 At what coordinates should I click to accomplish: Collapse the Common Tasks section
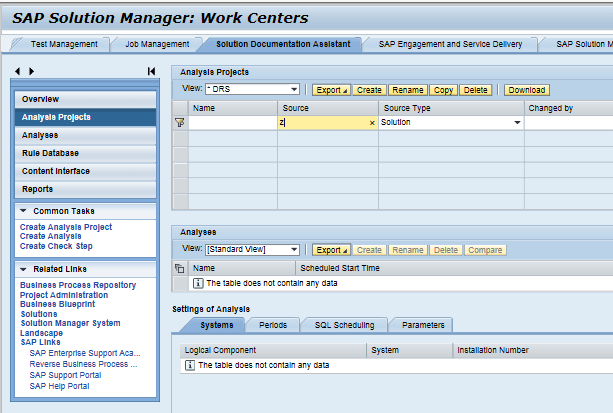[x=23, y=211]
